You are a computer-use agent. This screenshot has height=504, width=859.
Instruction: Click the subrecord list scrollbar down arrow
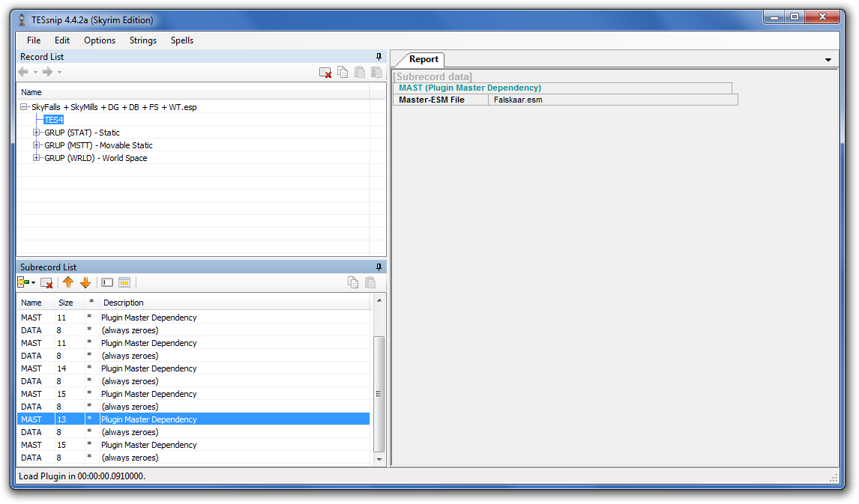point(379,459)
